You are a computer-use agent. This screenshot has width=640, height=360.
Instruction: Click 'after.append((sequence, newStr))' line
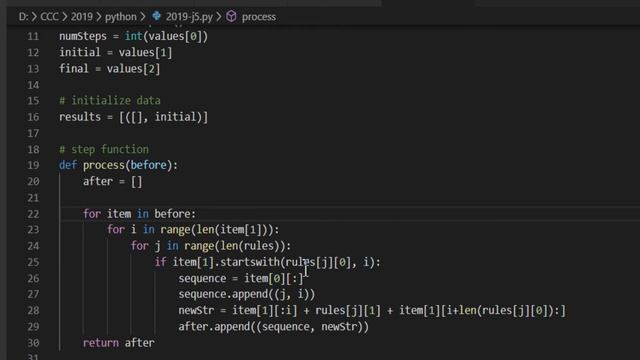(273, 327)
